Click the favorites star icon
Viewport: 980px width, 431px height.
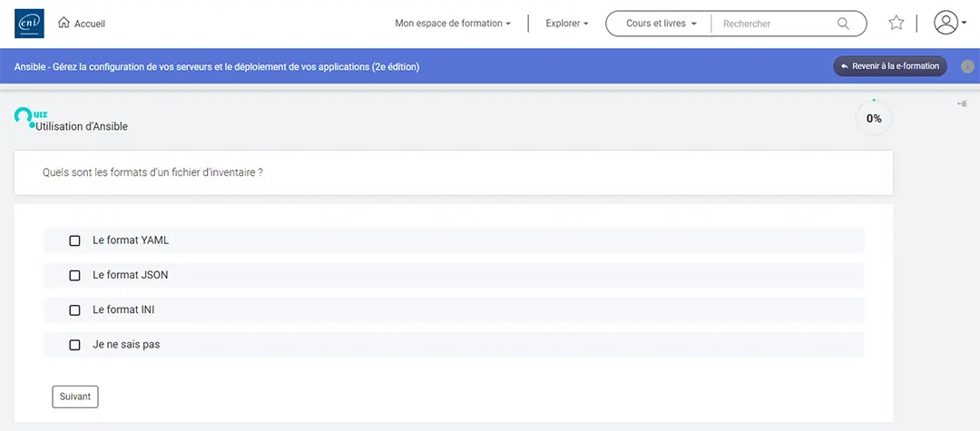897,24
